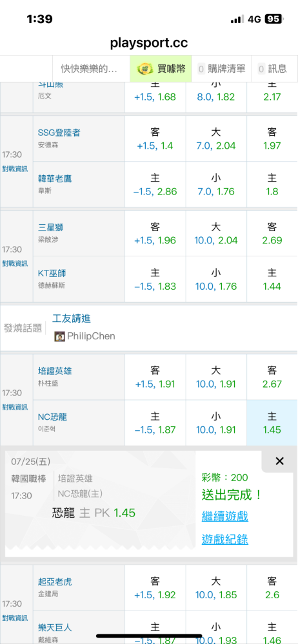Open the 購牌清單 tab
The height and width of the screenshot is (644, 298).
tap(223, 69)
